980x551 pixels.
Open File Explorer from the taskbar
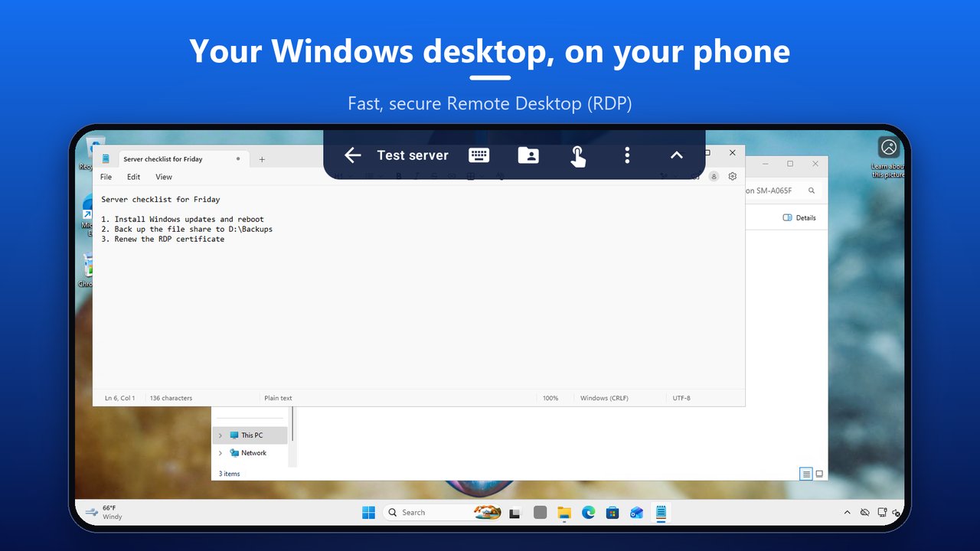(x=564, y=513)
